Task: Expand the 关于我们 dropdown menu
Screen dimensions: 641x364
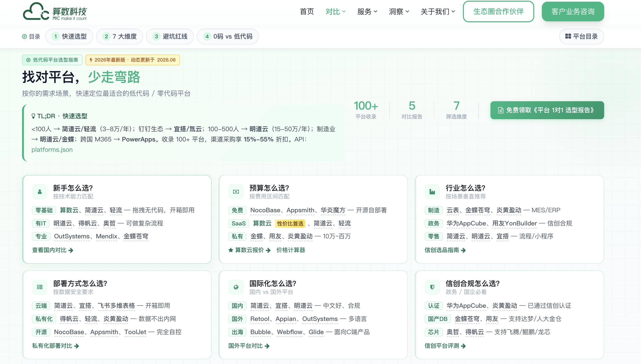Action: click(x=438, y=11)
